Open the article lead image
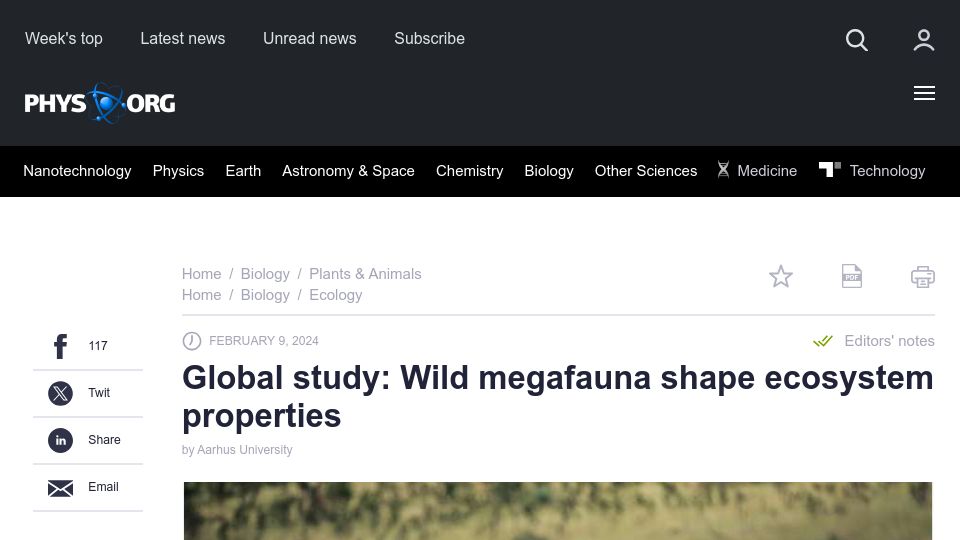Screen dimensions: 960x540 click(558, 511)
